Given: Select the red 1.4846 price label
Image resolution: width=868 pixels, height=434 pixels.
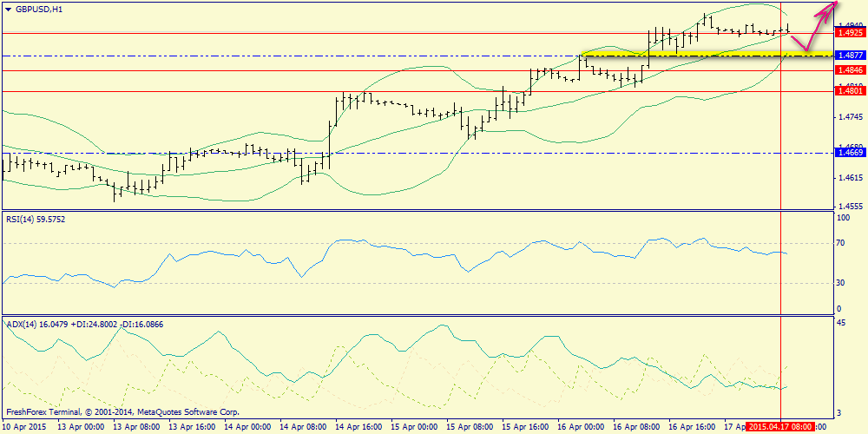Looking at the screenshot, I should click(849, 70).
